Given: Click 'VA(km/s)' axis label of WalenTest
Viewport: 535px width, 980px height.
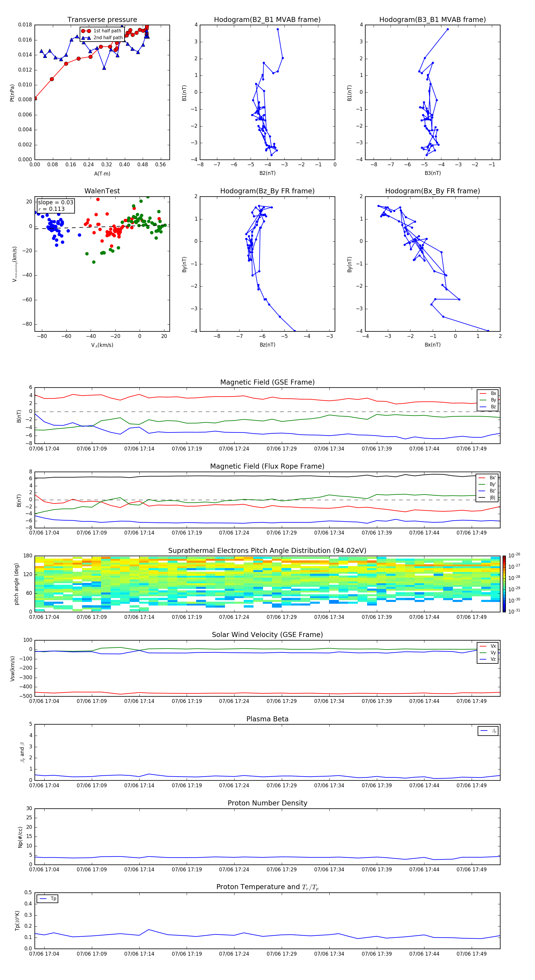Looking at the screenshot, I should pyautogui.click(x=102, y=345).
